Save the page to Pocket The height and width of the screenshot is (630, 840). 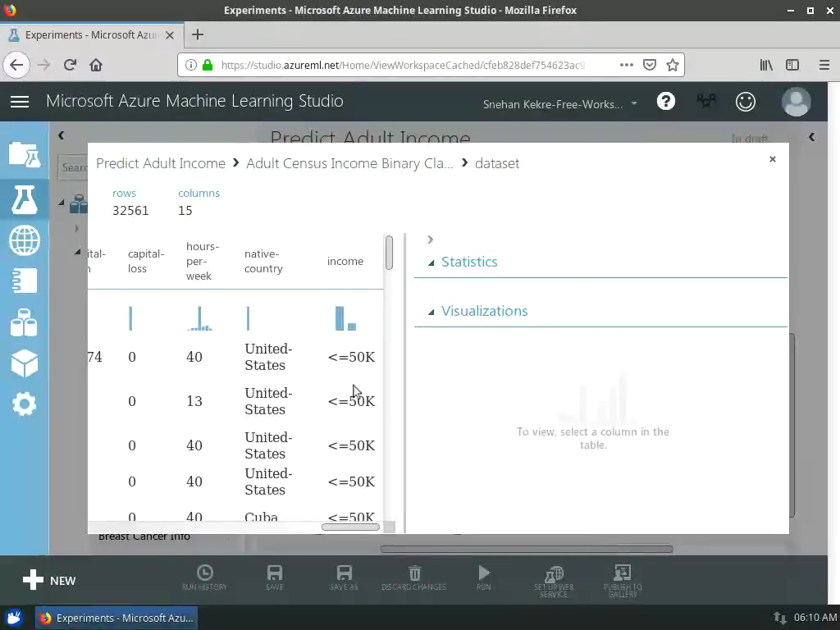[650, 66]
